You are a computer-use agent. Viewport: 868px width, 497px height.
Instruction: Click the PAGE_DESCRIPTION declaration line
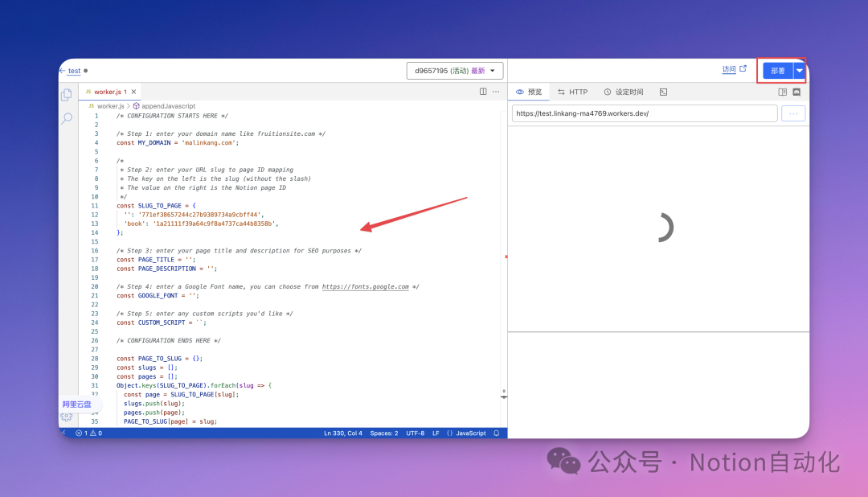pos(166,268)
